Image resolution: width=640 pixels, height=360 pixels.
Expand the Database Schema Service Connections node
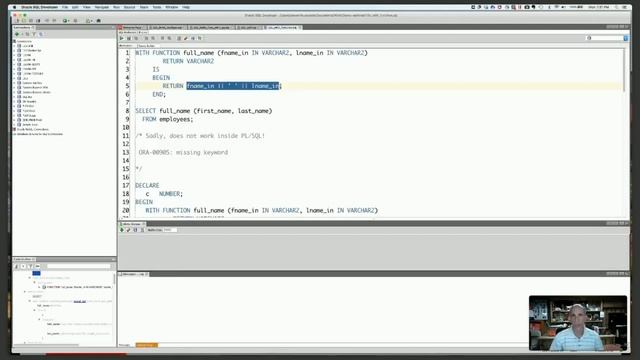pos(15,134)
